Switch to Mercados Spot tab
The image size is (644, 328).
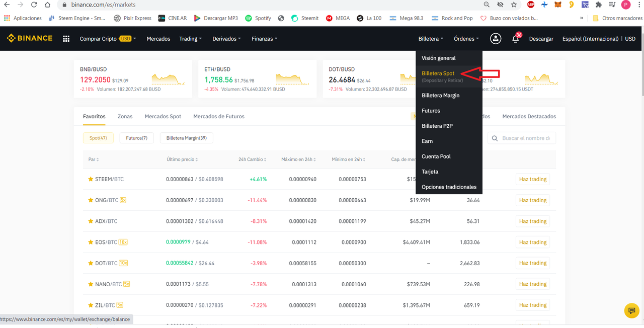tap(163, 116)
